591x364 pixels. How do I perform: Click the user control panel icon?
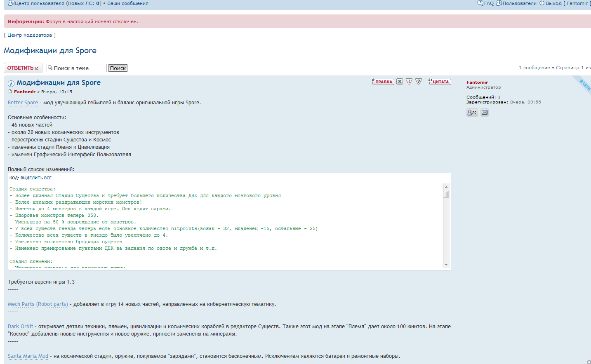(x=11, y=3)
